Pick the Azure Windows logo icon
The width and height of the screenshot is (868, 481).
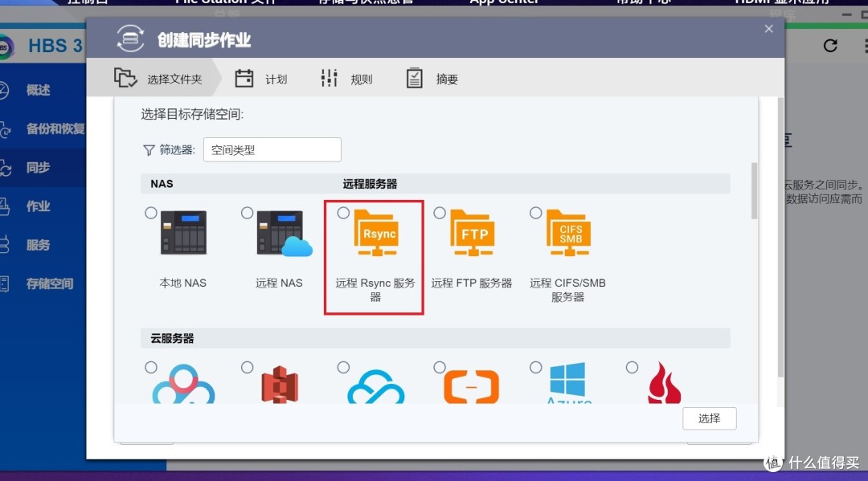(568, 382)
